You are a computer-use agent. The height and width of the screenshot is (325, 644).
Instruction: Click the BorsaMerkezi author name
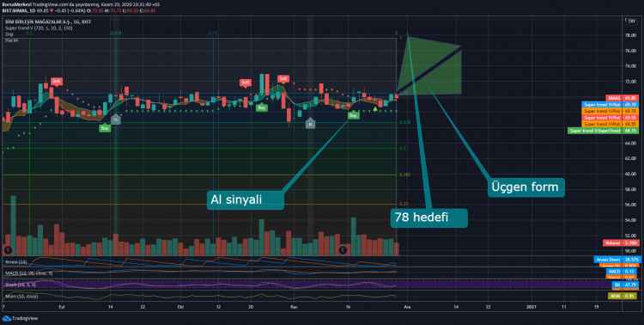pyautogui.click(x=16, y=4)
